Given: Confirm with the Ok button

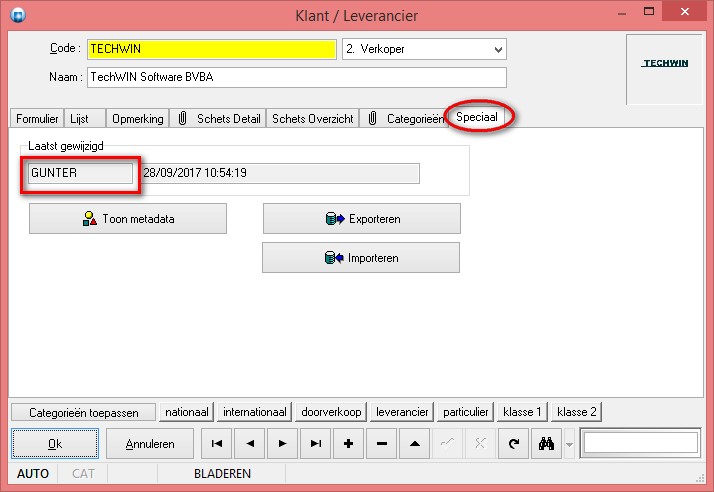Looking at the screenshot, I should pos(55,443).
